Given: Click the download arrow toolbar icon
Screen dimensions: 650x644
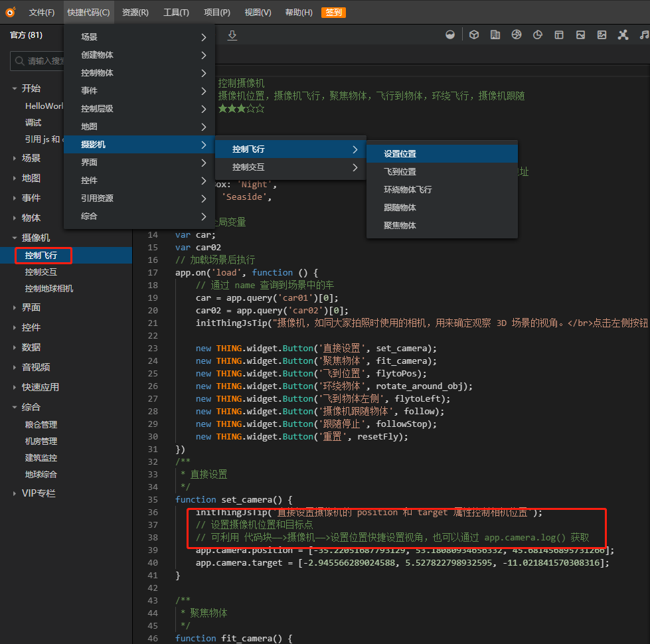Looking at the screenshot, I should pyautogui.click(x=232, y=35).
